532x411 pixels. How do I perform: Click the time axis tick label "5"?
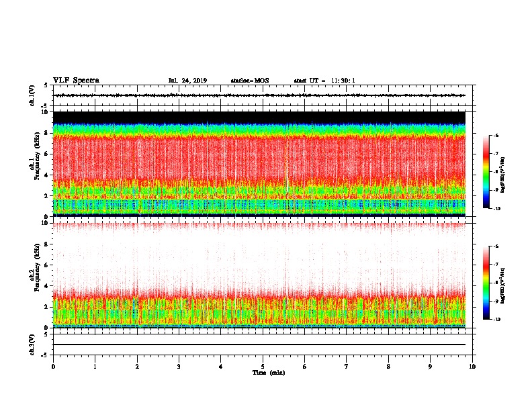(x=263, y=367)
